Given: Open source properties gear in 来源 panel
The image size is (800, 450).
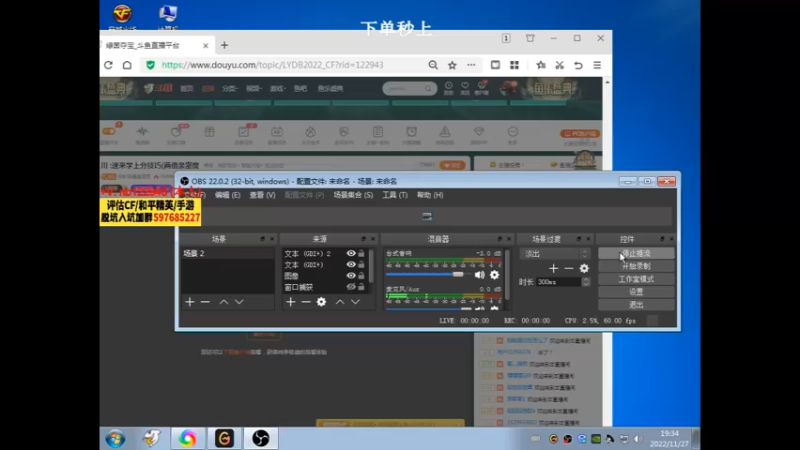Looking at the screenshot, I should tap(321, 302).
